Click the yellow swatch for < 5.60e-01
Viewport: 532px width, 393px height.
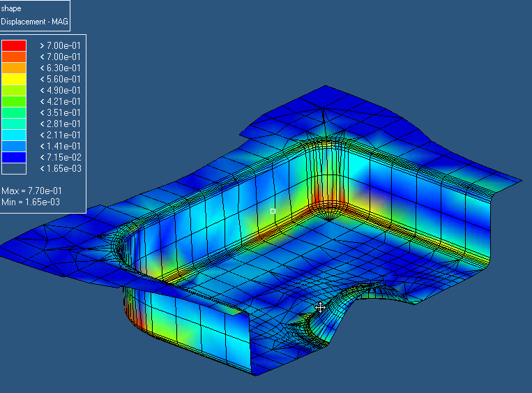[14, 79]
